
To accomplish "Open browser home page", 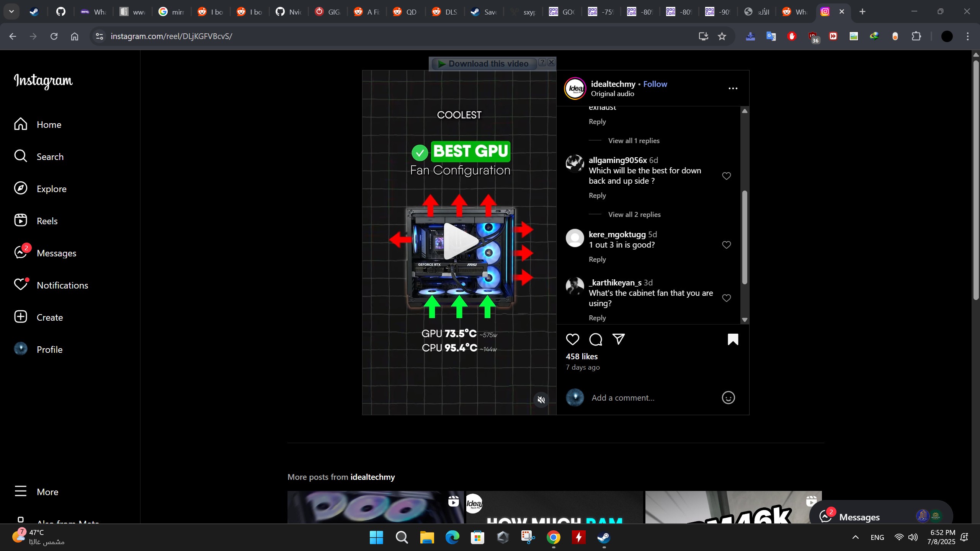I will [75, 36].
